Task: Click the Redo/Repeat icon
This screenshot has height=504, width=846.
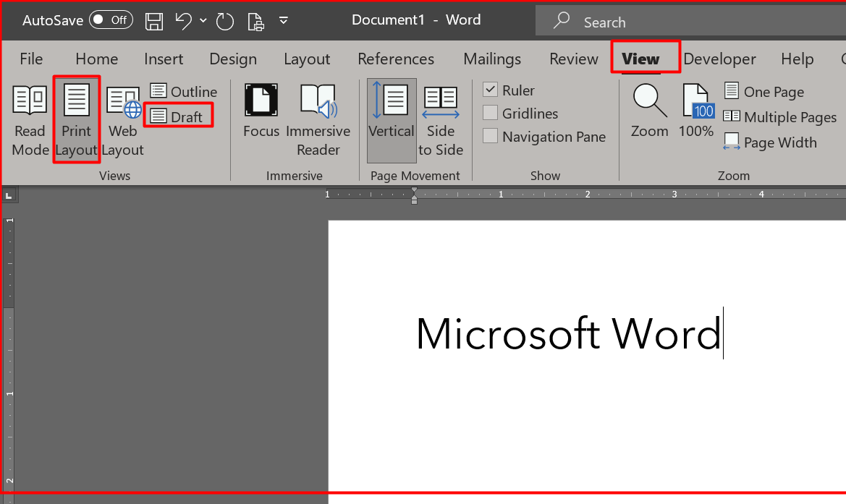Action: pos(224,21)
